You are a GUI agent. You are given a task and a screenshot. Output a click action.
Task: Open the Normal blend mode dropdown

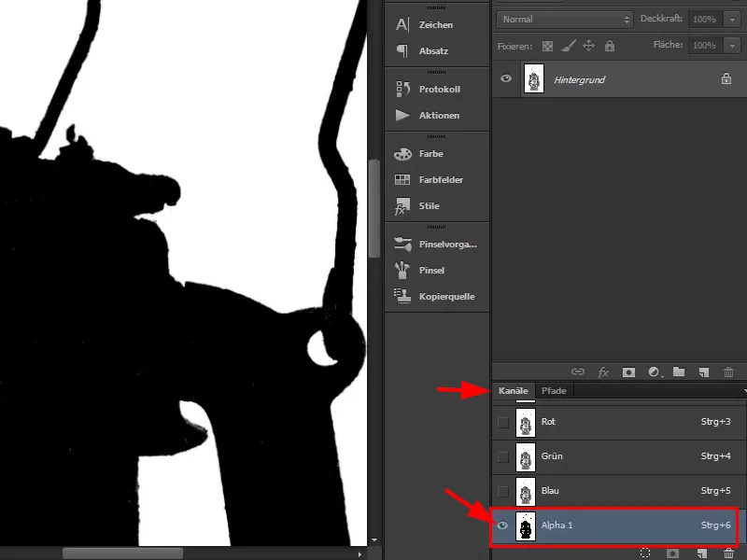click(x=565, y=20)
